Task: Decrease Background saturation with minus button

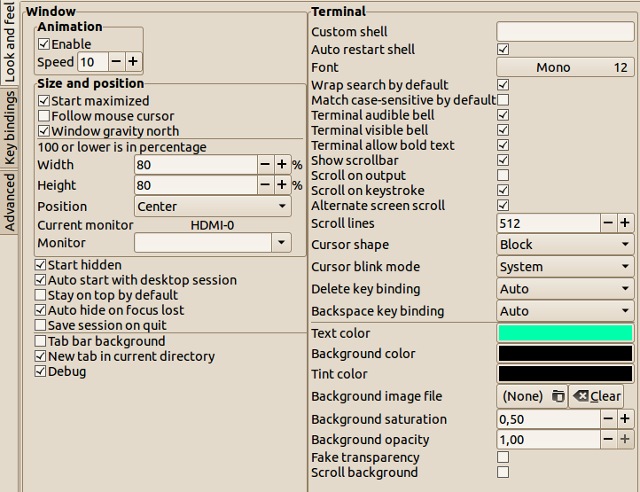Action: (608, 419)
